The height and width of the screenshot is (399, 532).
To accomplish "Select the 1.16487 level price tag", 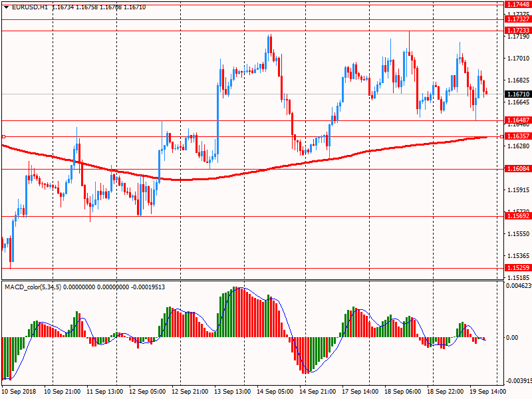I will 517,120.
